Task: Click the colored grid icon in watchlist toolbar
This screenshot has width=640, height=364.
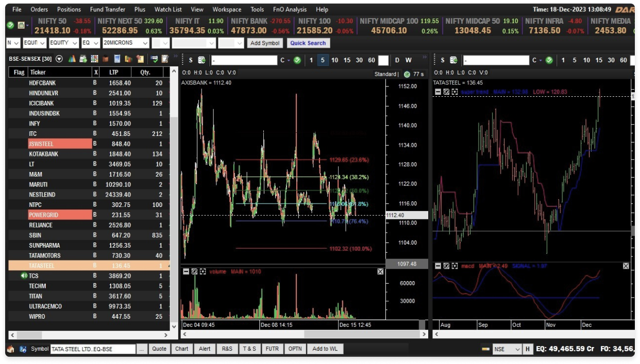Action: pyautogui.click(x=94, y=59)
